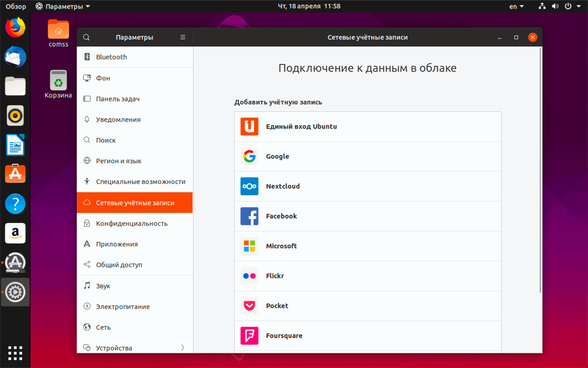
Task: Open the clock showing Чт, 18 апреля 11:58
Action: click(x=309, y=6)
